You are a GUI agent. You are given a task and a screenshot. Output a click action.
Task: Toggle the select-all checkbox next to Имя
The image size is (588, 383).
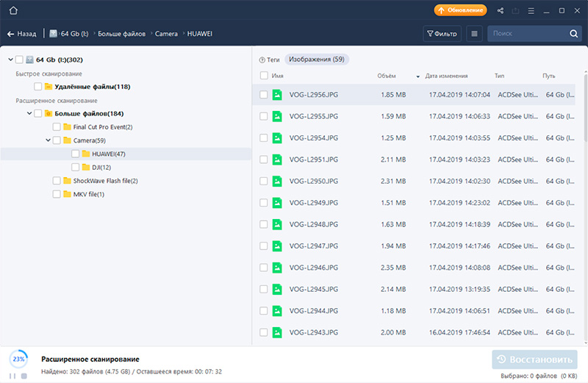pos(264,76)
